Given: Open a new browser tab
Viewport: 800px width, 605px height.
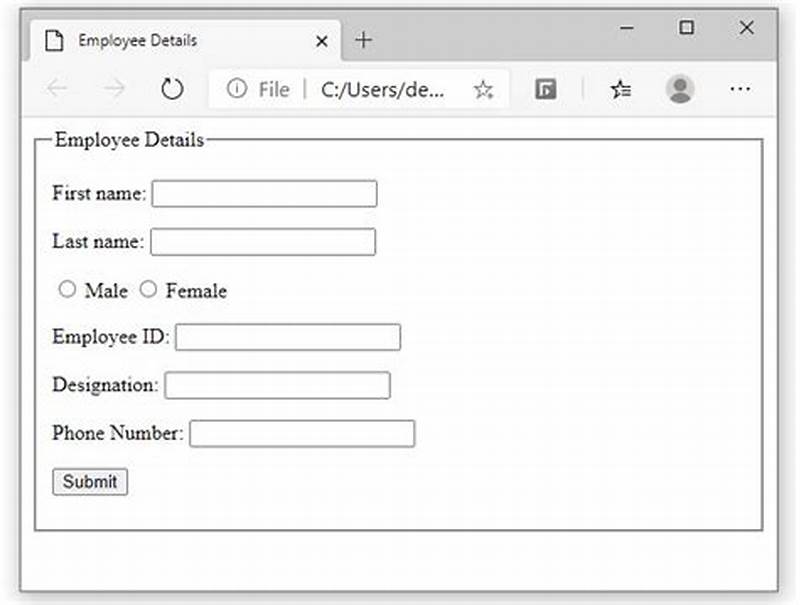Looking at the screenshot, I should click(363, 40).
